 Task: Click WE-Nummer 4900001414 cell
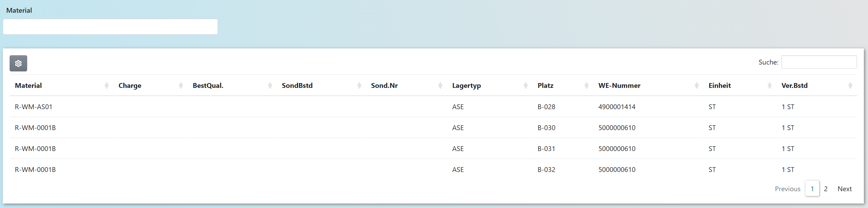(x=617, y=107)
